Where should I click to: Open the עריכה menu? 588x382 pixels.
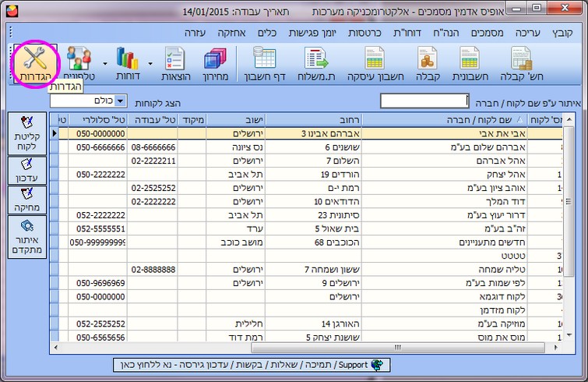pyautogui.click(x=527, y=33)
